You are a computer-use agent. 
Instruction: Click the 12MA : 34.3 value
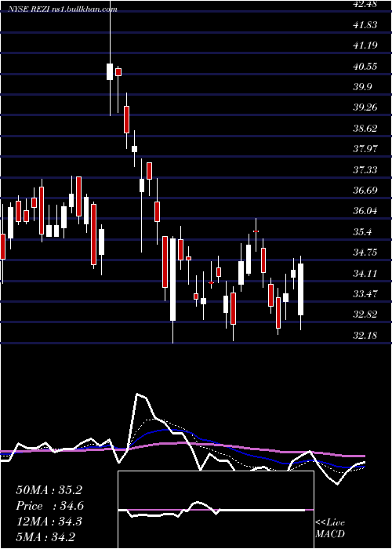coord(49,522)
